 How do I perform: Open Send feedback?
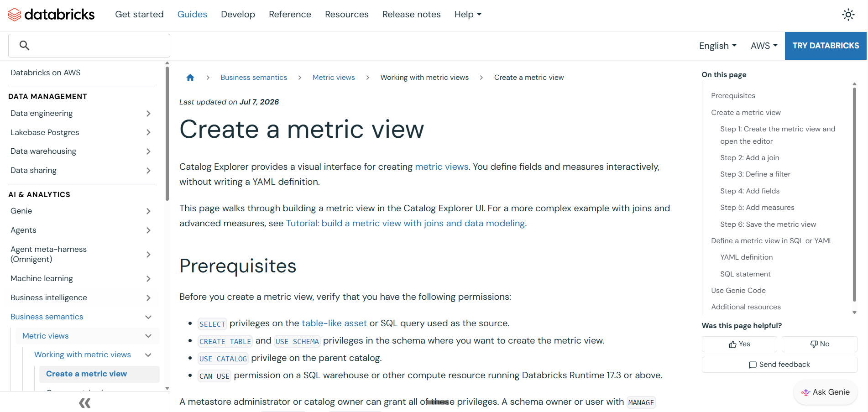(x=779, y=365)
